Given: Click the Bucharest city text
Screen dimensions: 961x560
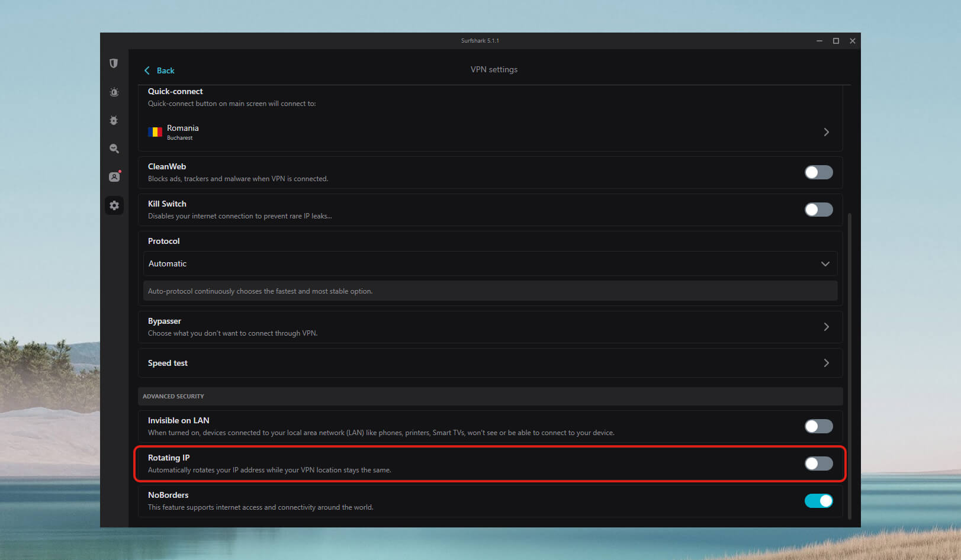Looking at the screenshot, I should 179,138.
